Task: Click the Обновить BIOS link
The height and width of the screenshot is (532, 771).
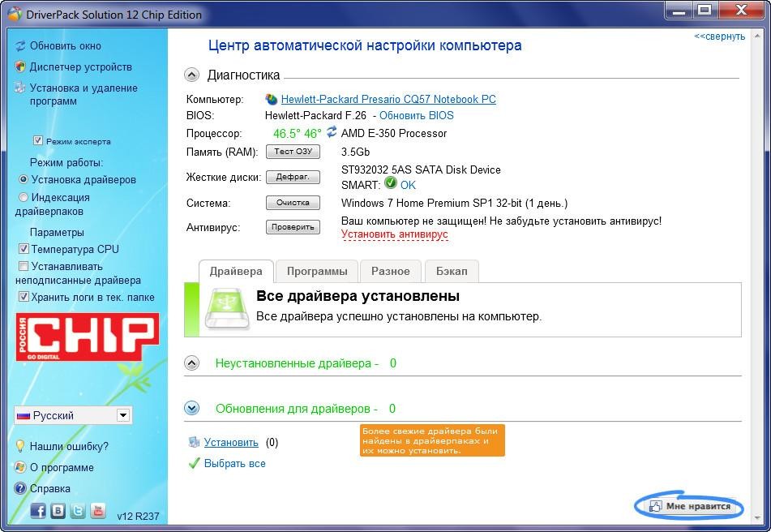Action: pyautogui.click(x=417, y=115)
